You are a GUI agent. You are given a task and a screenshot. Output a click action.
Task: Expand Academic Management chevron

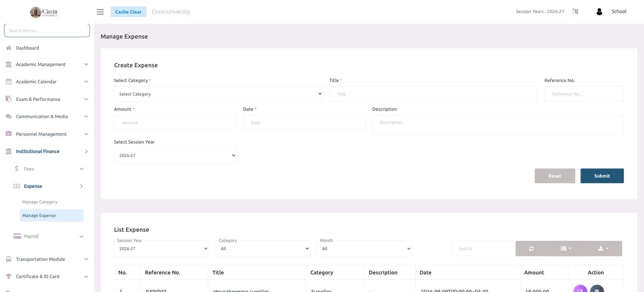click(86, 64)
